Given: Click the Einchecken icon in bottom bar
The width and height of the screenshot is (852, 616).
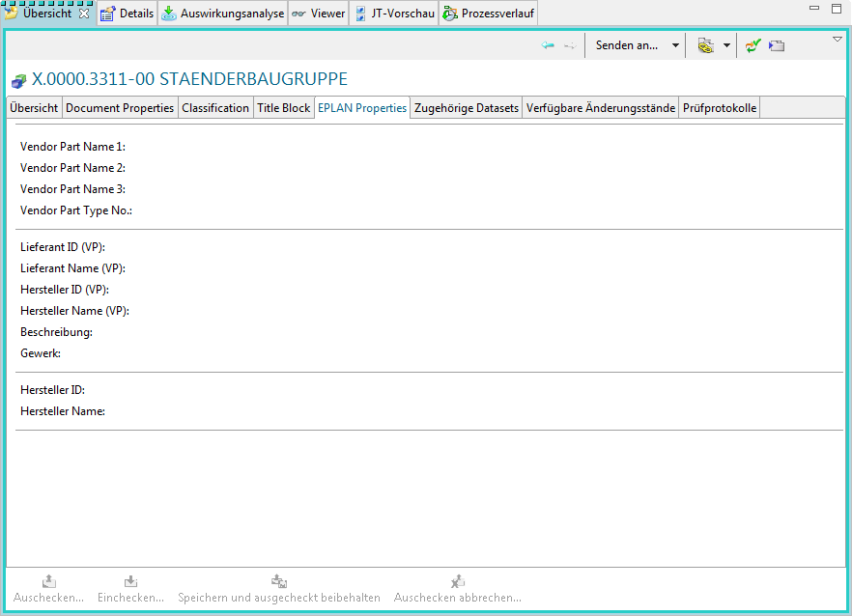Looking at the screenshot, I should pos(130,581).
